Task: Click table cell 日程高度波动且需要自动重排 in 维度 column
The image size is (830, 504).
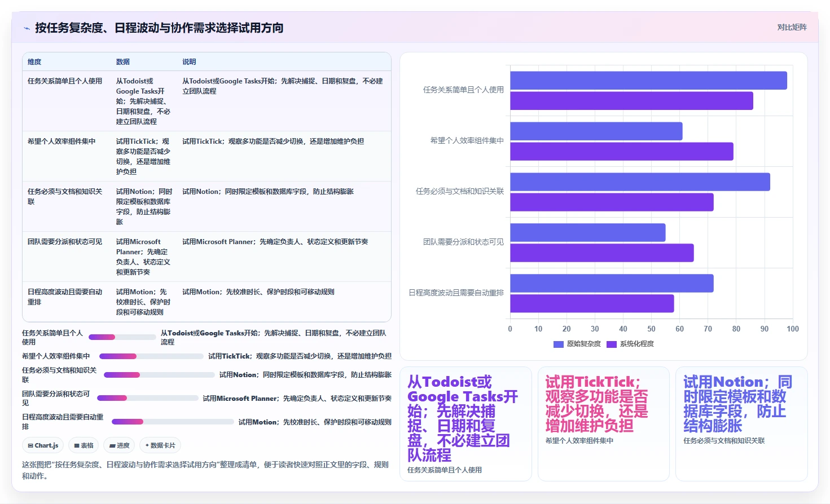Action: click(x=67, y=302)
